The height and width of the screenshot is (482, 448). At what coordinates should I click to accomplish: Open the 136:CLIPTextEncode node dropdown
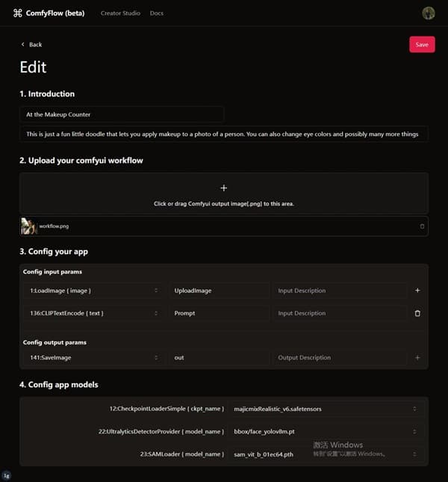pos(93,313)
